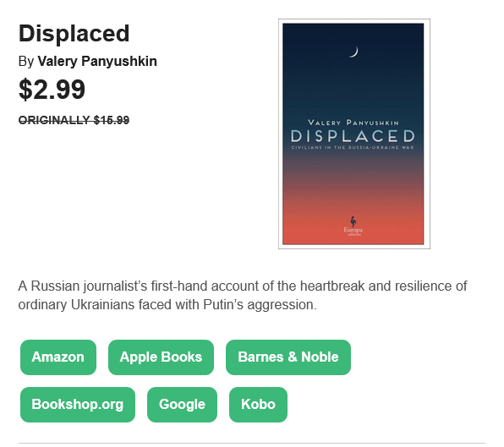
Task: Get the ebook from Kobo
Action: tap(258, 404)
